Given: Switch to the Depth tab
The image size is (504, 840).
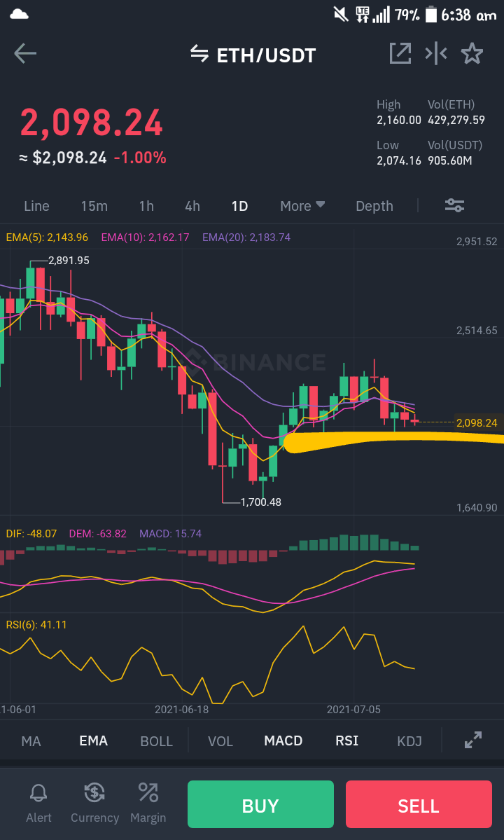Looking at the screenshot, I should pos(374,206).
